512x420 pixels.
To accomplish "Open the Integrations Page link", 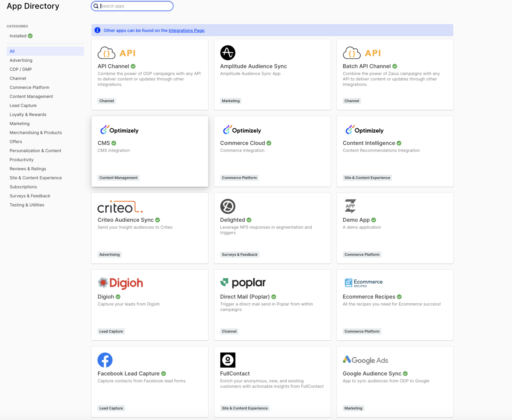I will pos(186,30).
